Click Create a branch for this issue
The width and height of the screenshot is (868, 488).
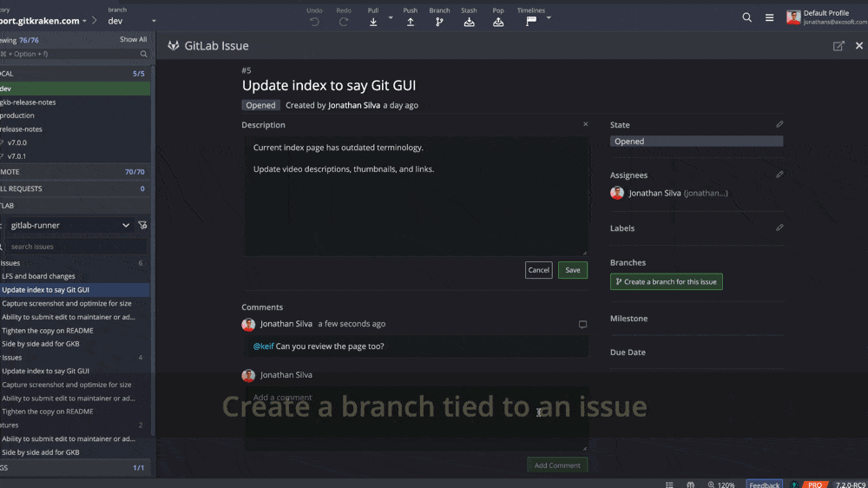[666, 281]
